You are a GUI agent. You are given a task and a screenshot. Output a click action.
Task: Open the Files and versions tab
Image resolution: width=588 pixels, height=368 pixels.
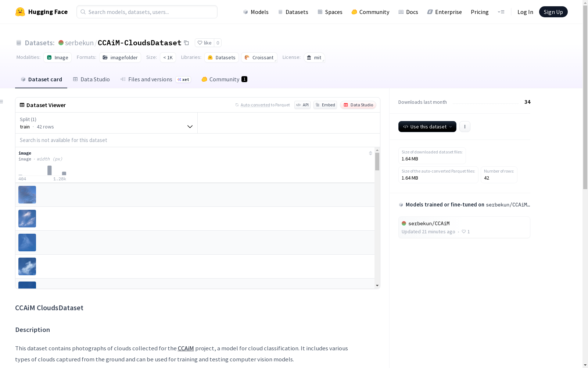155,79
